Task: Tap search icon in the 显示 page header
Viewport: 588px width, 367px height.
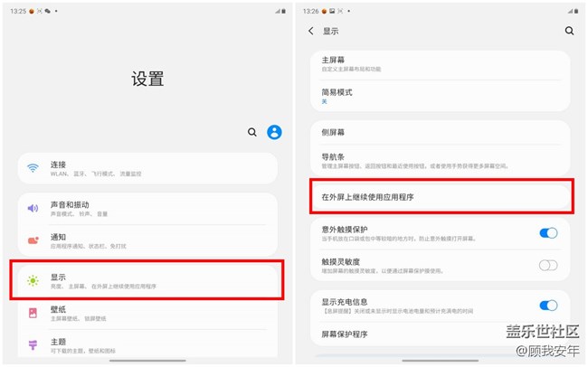Action: (569, 31)
